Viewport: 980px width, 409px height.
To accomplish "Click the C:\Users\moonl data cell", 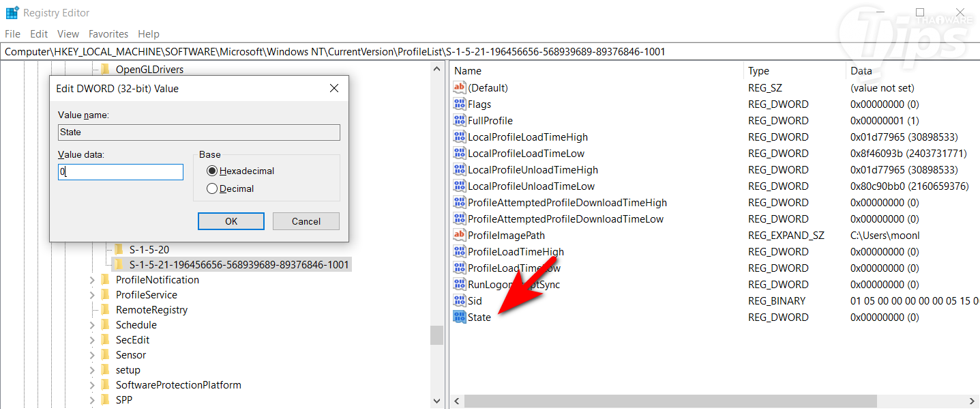I will click(x=885, y=235).
